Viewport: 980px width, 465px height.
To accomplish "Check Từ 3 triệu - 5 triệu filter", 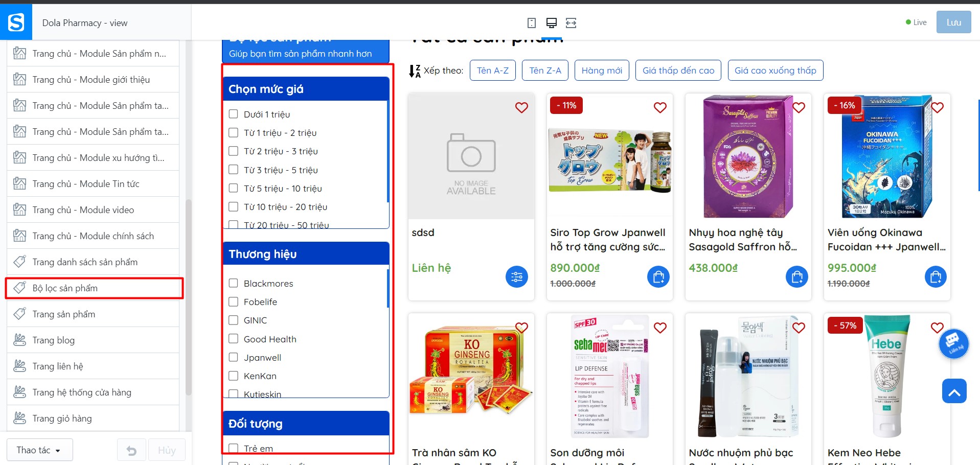I will 233,170.
